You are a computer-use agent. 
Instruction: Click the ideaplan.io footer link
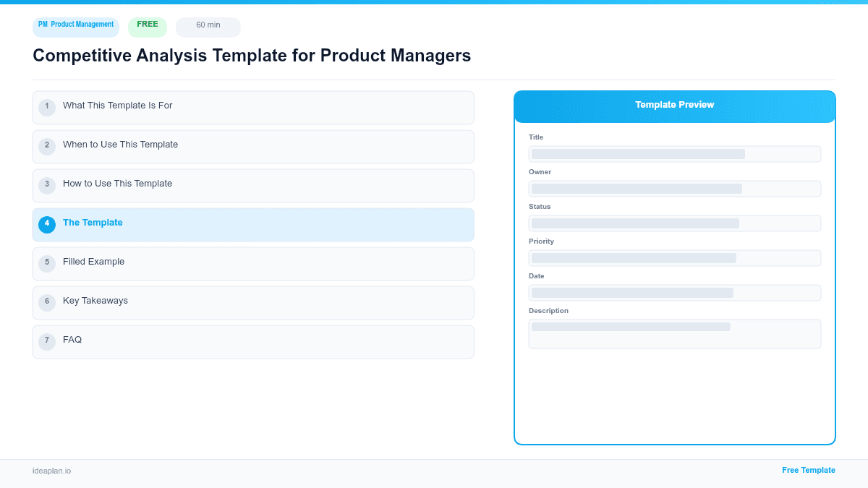click(51, 471)
